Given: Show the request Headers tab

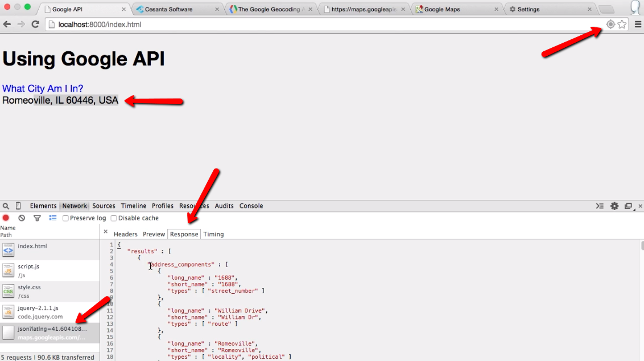Looking at the screenshot, I should click(x=126, y=235).
